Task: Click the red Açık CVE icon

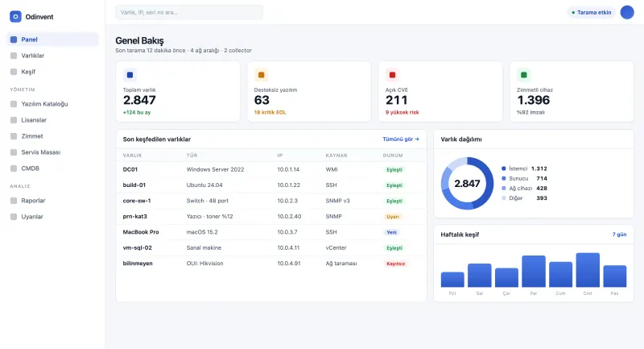Action: [x=392, y=75]
